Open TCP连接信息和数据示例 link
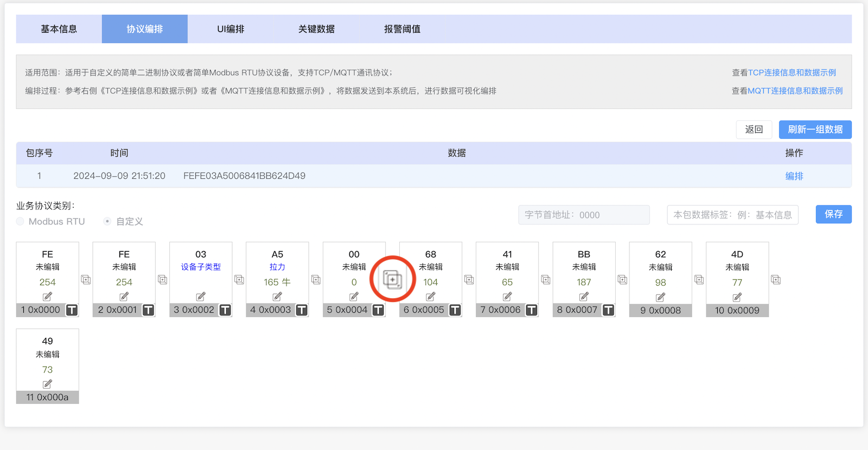The image size is (868, 450). coord(792,73)
